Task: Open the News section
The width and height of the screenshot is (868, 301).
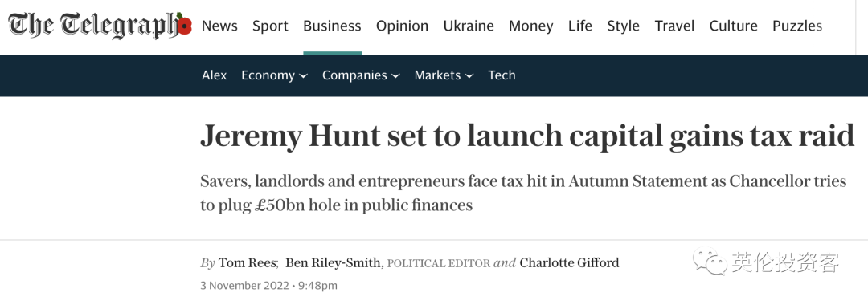Action: [x=219, y=26]
